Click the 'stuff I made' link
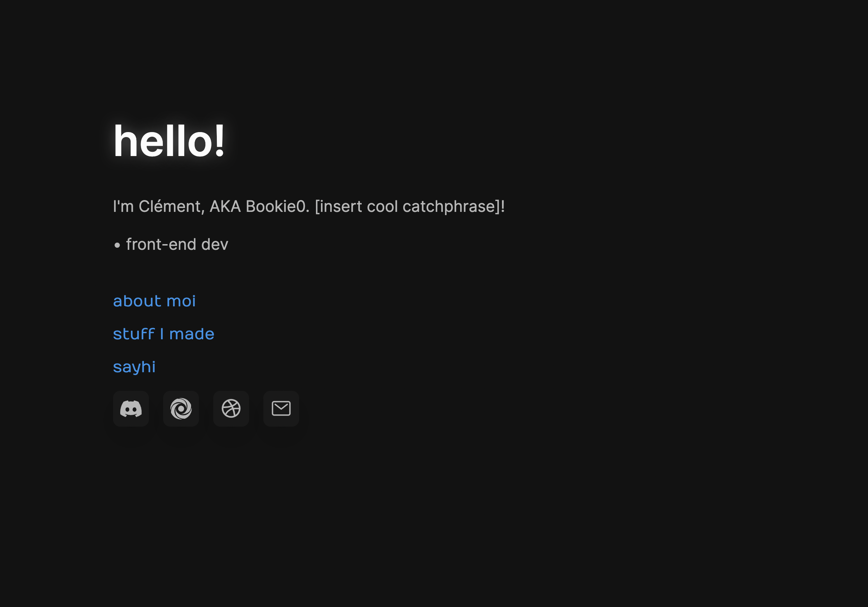 [163, 334]
